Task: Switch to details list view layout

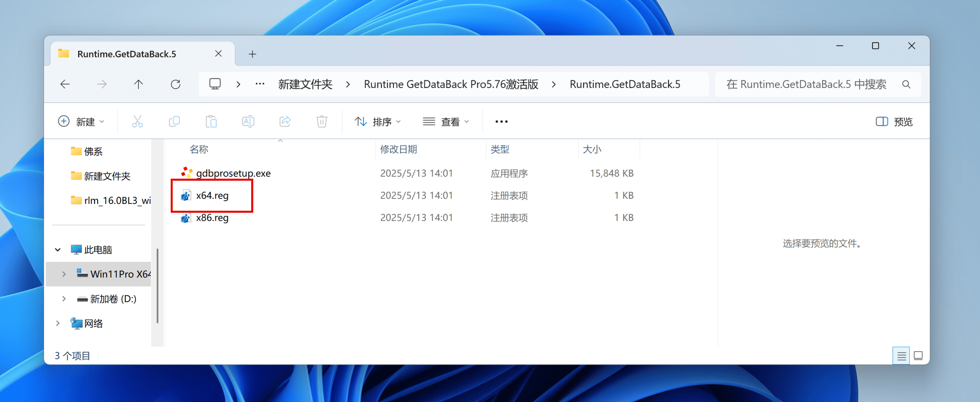Action: [901, 356]
